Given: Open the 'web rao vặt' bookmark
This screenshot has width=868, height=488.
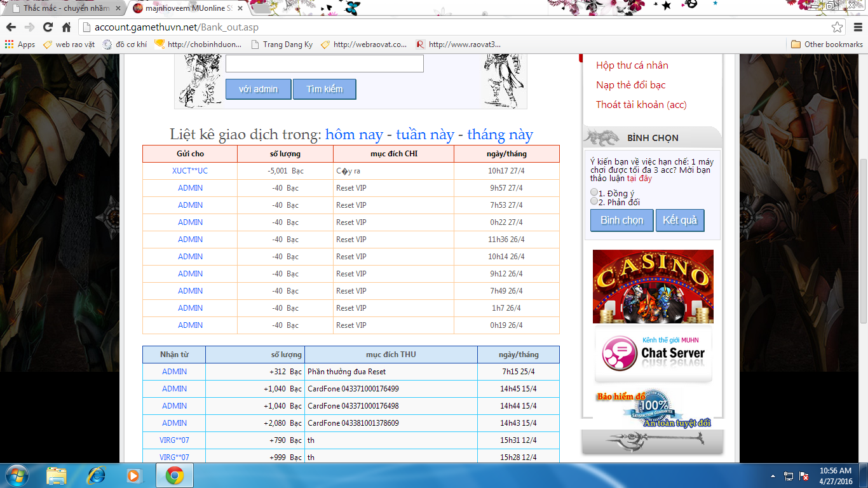Looking at the screenshot, I should click(69, 44).
